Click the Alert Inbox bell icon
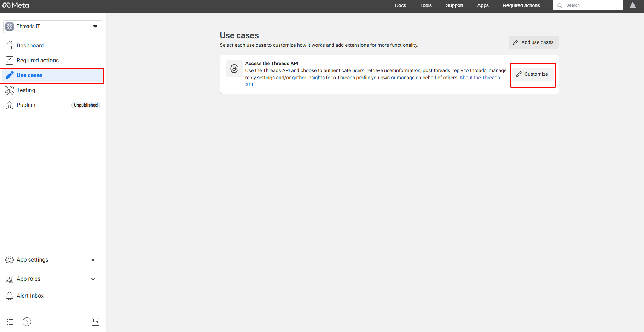The width and height of the screenshot is (644, 332). tap(10, 296)
